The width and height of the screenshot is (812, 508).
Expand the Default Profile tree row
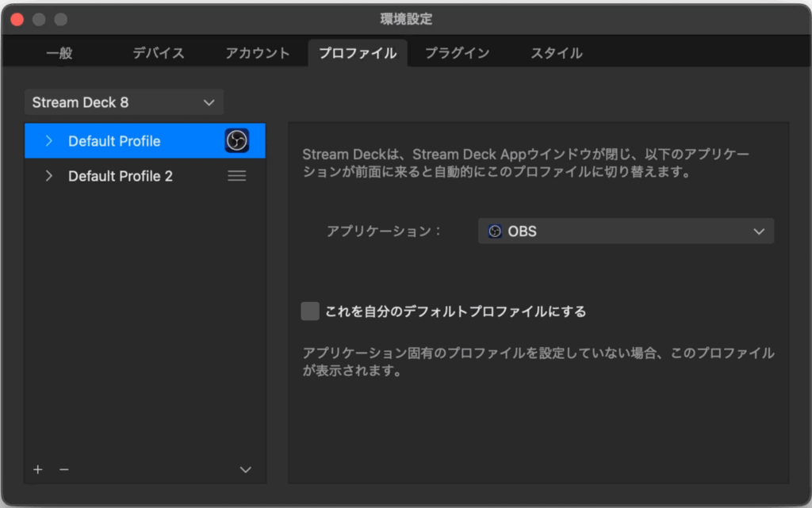(x=48, y=141)
